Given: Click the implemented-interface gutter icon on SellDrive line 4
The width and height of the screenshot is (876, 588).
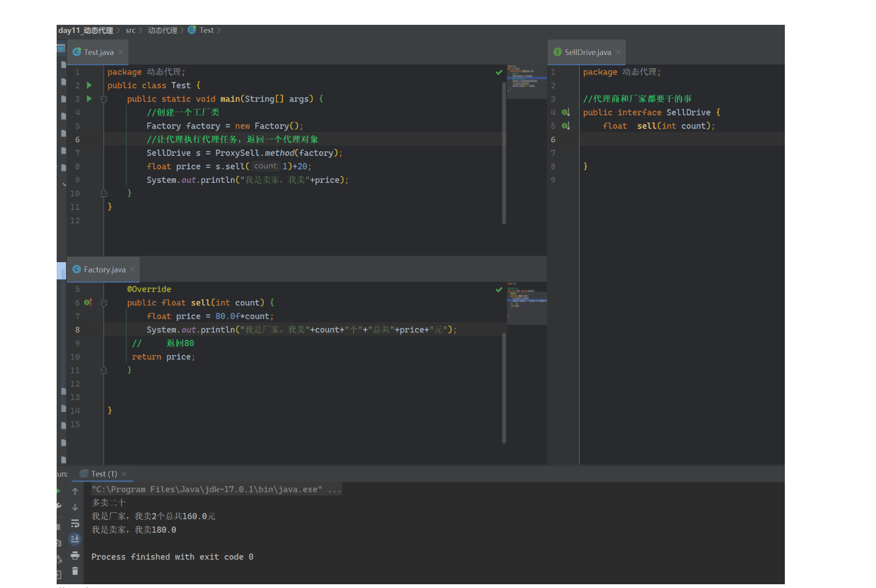Looking at the screenshot, I should coord(566,112).
